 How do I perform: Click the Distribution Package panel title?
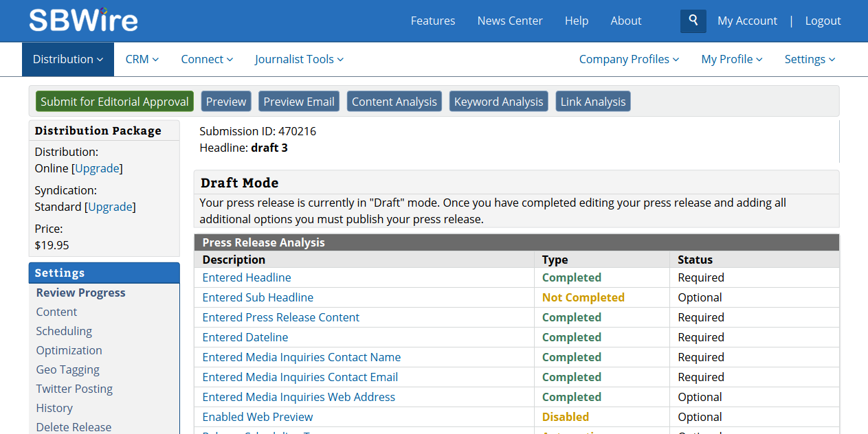pyautogui.click(x=98, y=130)
